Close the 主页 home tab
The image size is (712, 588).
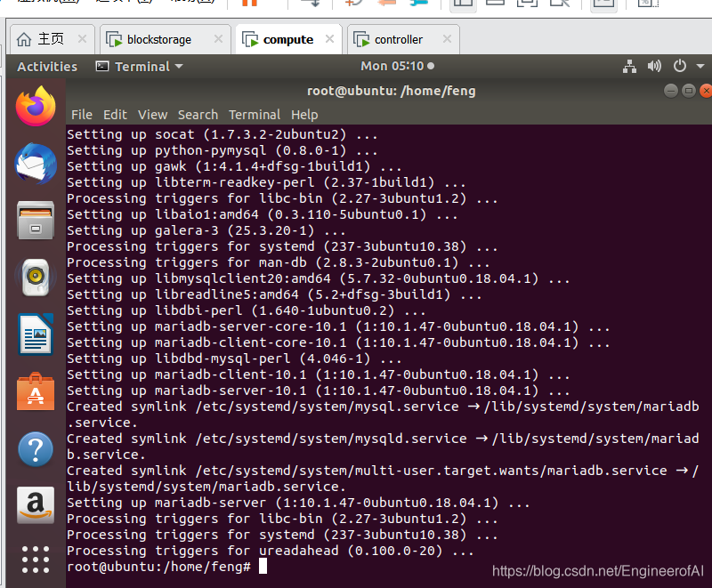[82, 39]
